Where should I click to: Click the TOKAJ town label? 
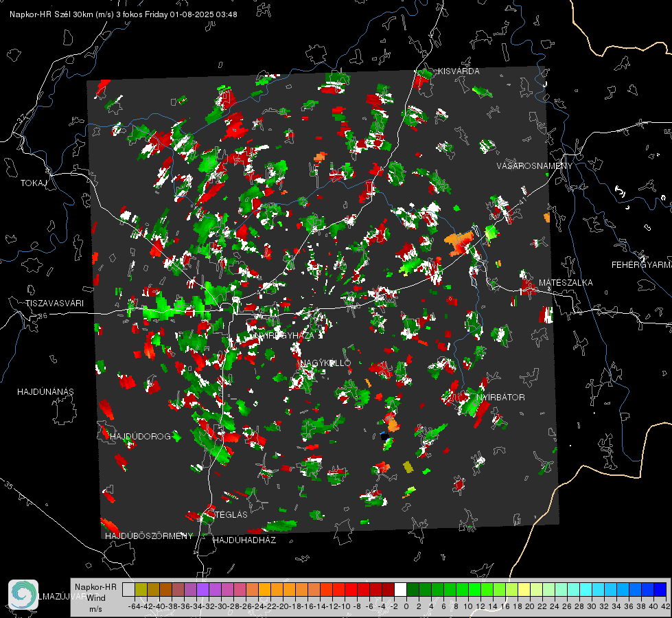tap(34, 183)
